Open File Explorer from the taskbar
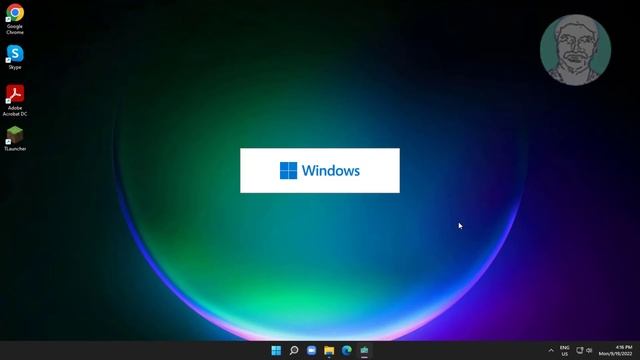Screen dimensions: 640x360 329,351
